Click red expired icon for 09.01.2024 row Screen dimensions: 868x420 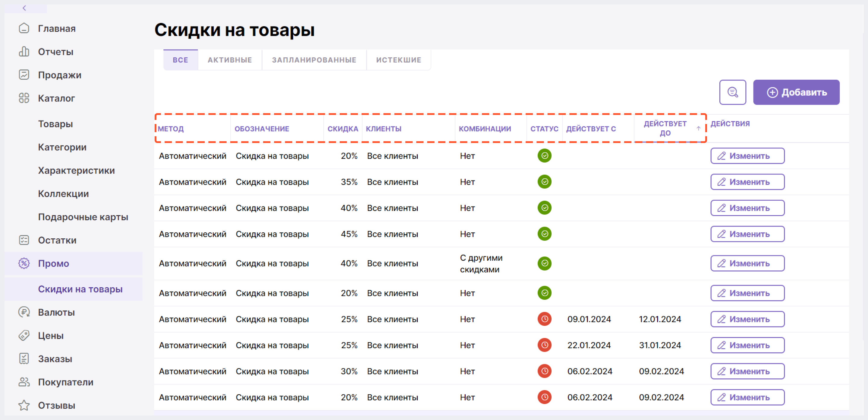point(545,319)
